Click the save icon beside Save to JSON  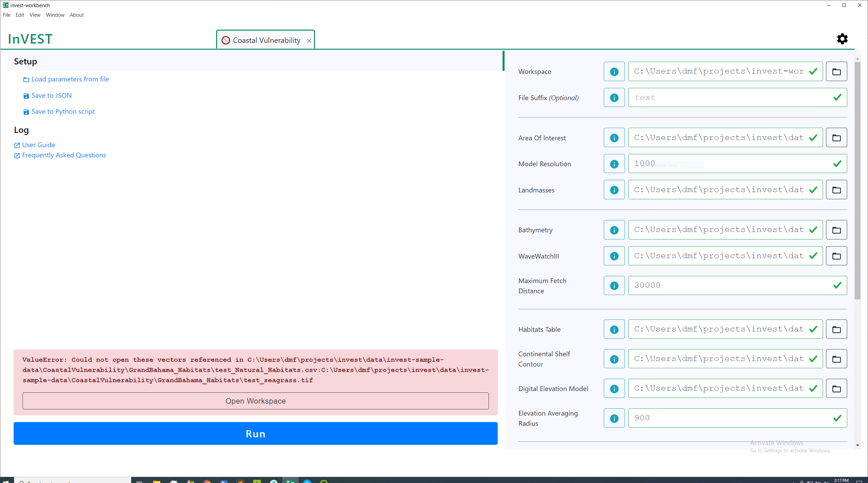coord(26,96)
